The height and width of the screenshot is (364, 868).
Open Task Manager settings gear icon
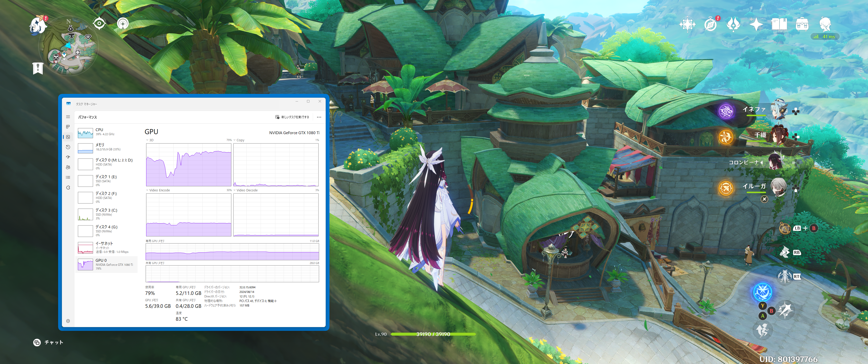[68, 321]
